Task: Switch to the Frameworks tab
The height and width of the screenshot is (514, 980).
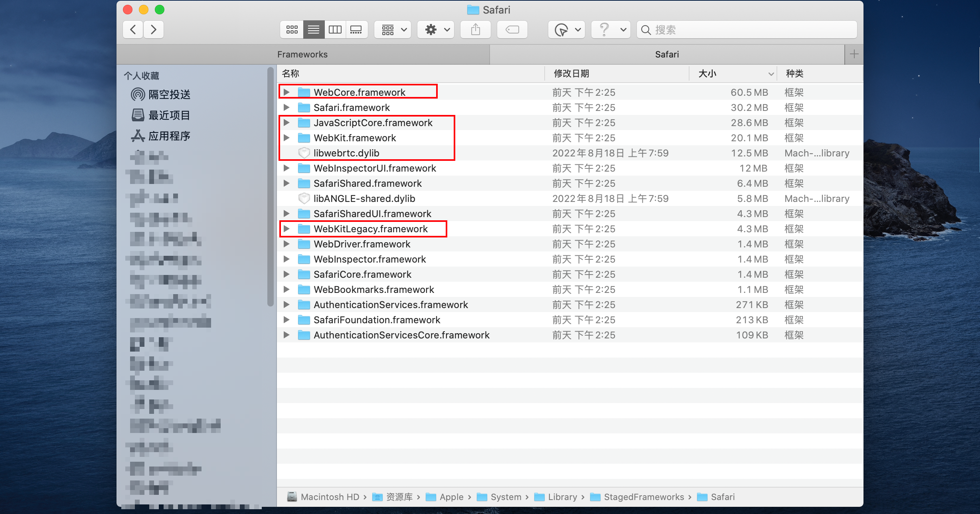Action: (302, 54)
